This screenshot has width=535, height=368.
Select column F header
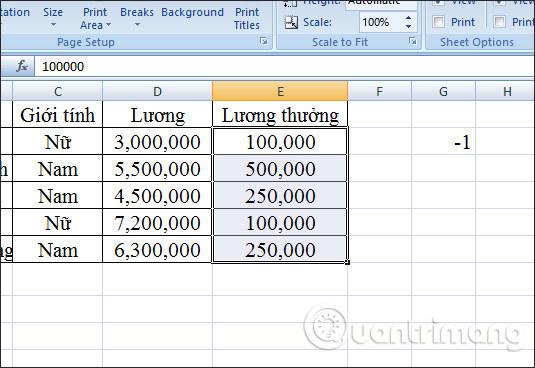[x=379, y=91]
